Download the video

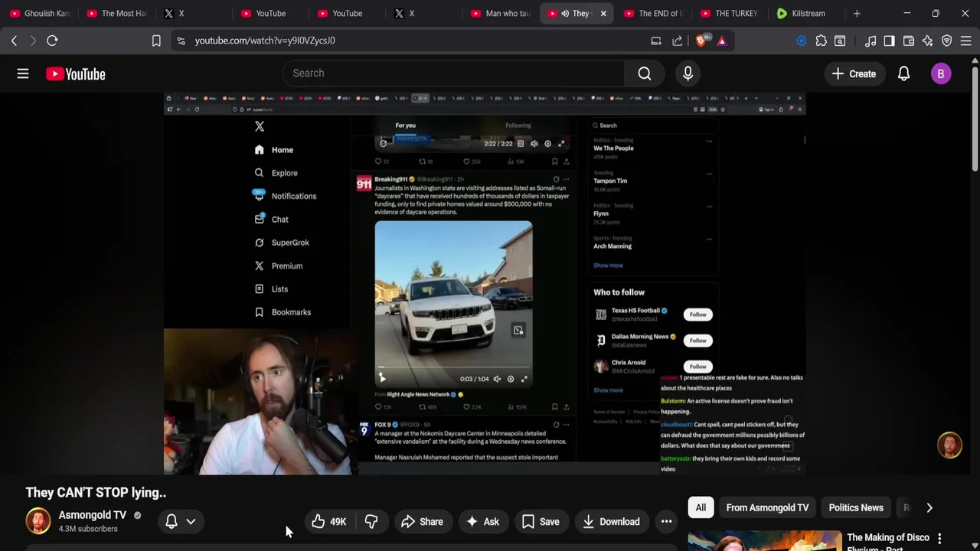611,522
